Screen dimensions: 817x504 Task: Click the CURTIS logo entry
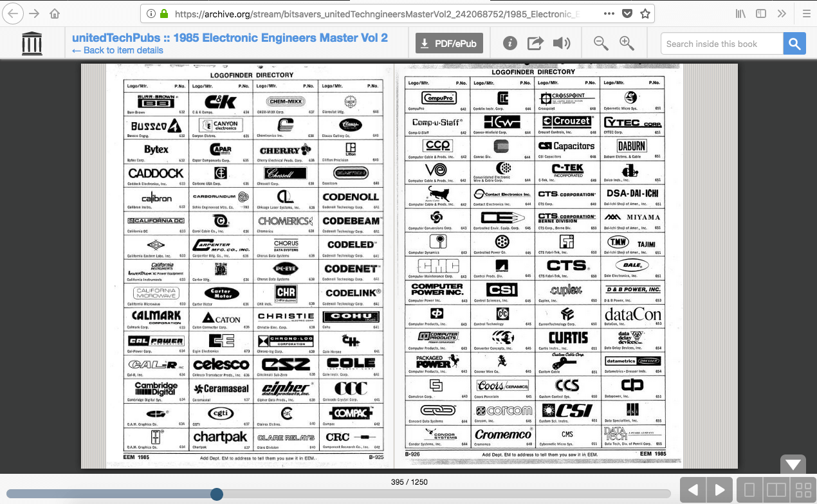567,340
